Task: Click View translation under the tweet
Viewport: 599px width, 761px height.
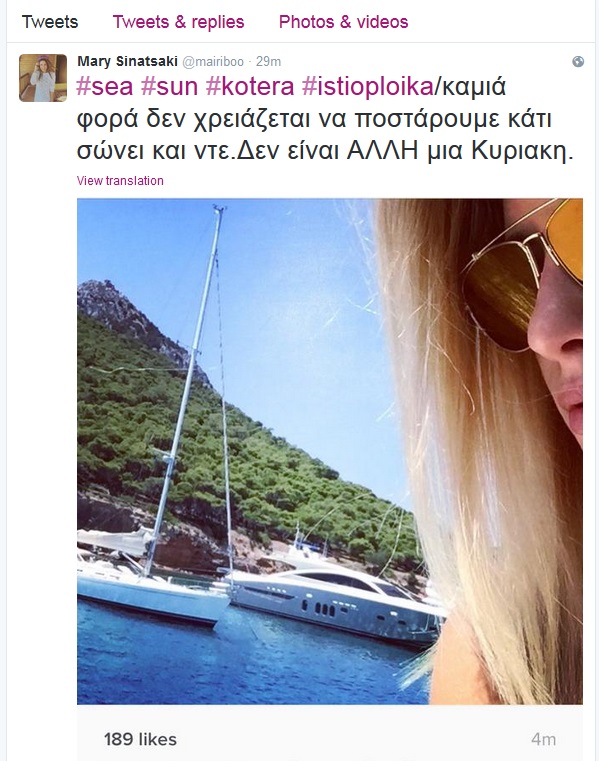Action: [120, 181]
